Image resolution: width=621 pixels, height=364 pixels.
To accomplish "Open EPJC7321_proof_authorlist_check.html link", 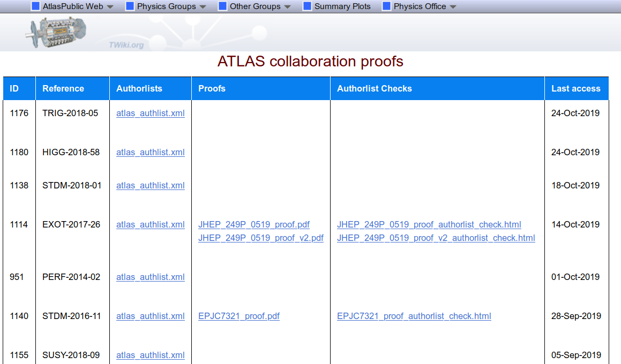I will pos(414,316).
